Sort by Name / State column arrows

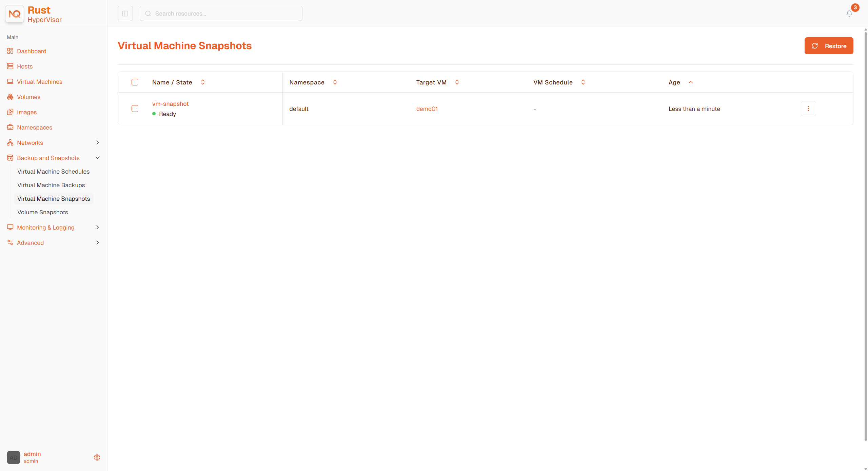pos(203,82)
